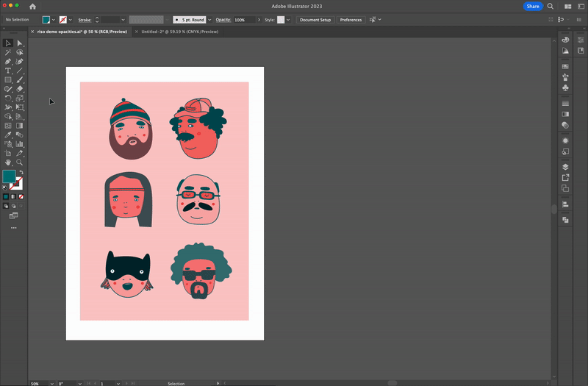Open rotation angle dropdown in status bar
This screenshot has width=588, height=386.
click(80, 383)
